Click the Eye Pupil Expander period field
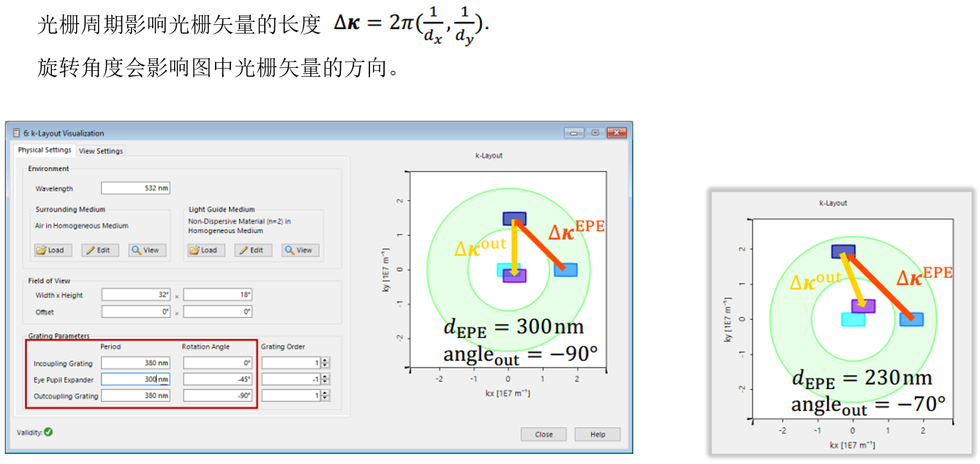 click(x=135, y=379)
